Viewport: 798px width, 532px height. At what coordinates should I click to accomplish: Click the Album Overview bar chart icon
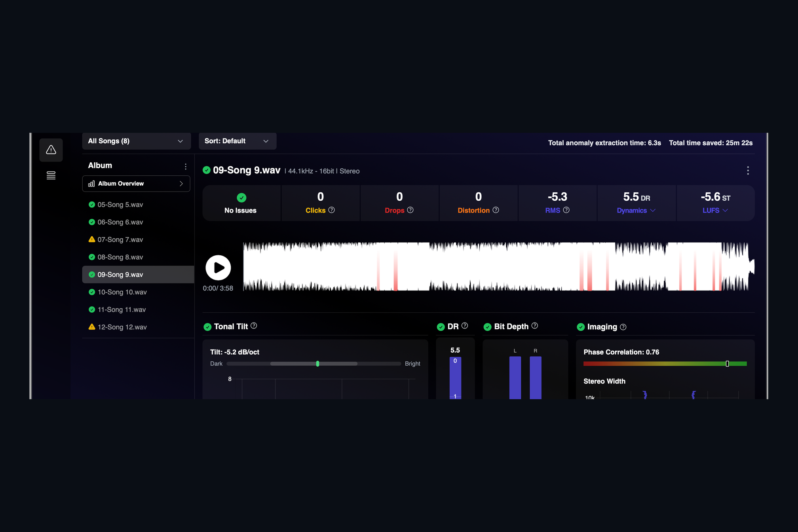tap(91, 184)
